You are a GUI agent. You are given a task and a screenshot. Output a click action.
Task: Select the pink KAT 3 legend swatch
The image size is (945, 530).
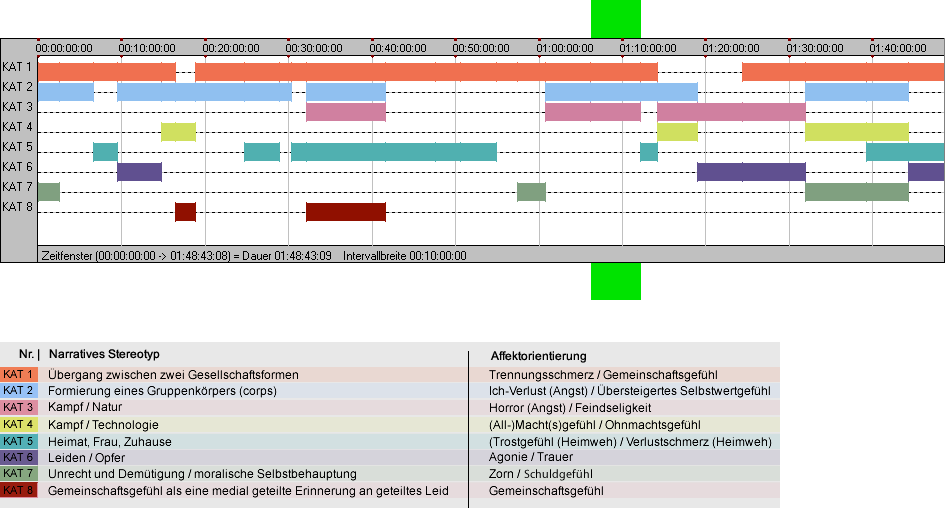pos(19,408)
